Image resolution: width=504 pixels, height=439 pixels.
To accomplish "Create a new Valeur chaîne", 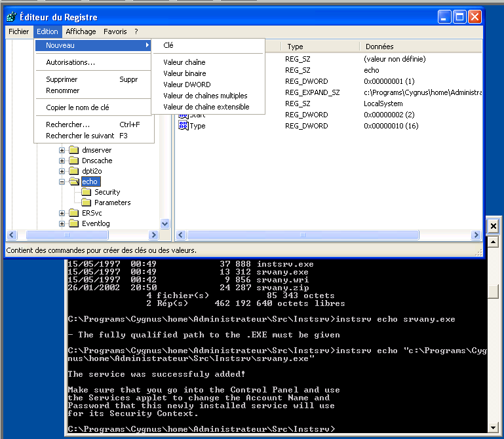I will coord(208,62).
